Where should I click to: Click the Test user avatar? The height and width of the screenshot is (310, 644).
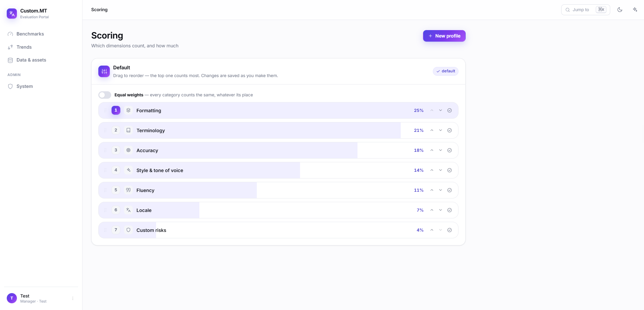pos(12,298)
